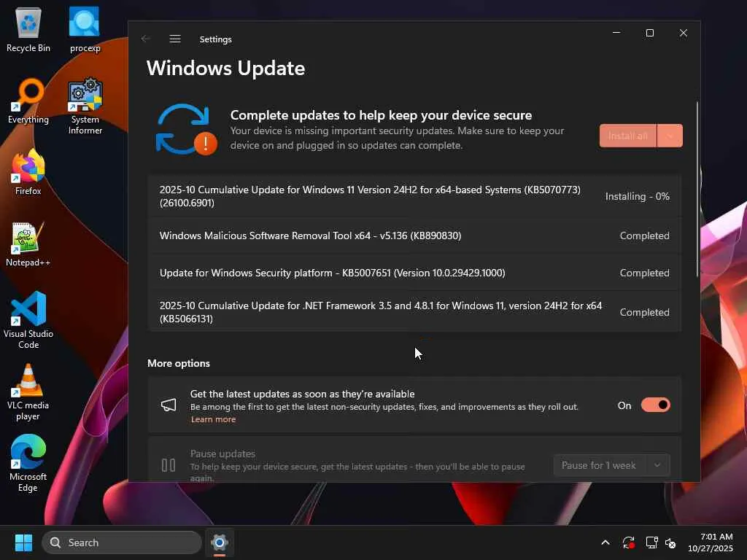Select the .NET Framework KB5066131 update row
Image resolution: width=747 pixels, height=560 pixels.
pyautogui.click(x=414, y=312)
